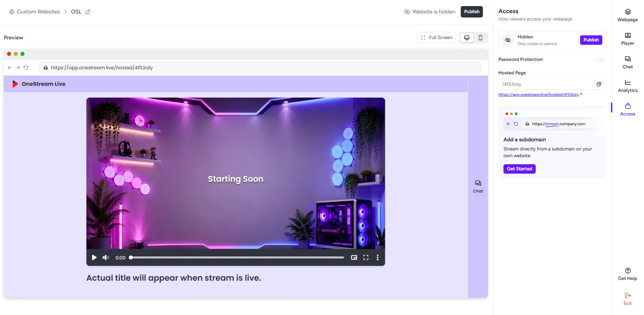
Task: Click the Starting Soon video thumbnail
Action: (235, 173)
